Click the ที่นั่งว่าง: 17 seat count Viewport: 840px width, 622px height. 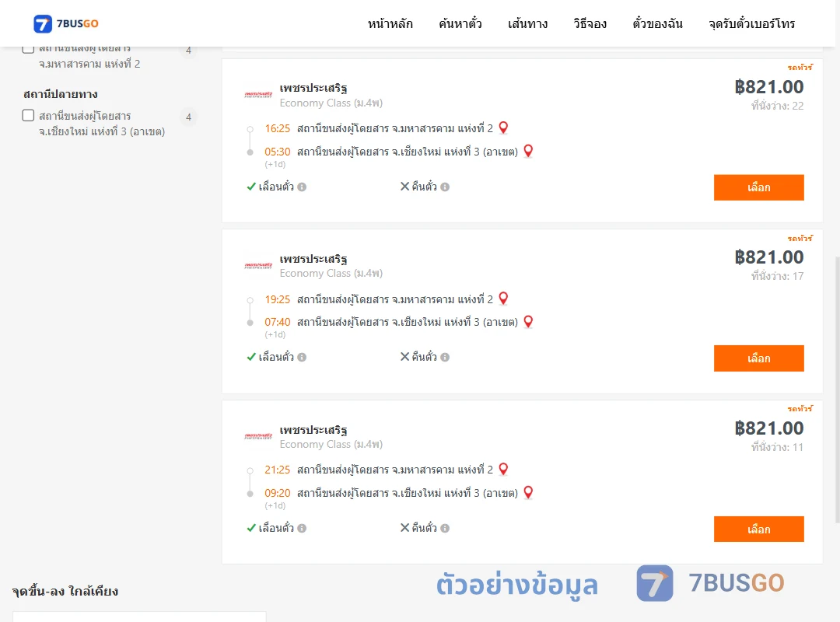click(x=777, y=276)
